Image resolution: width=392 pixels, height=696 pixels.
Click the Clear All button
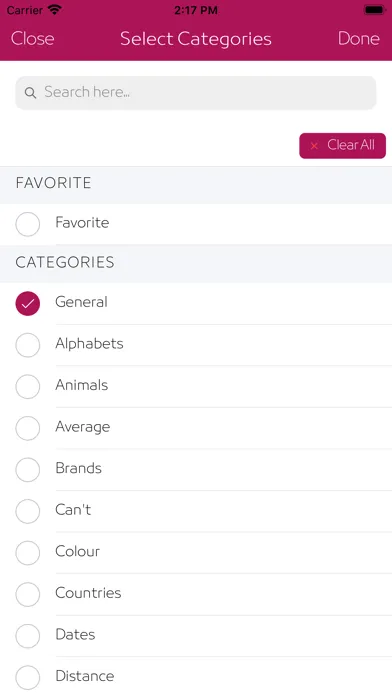342,146
